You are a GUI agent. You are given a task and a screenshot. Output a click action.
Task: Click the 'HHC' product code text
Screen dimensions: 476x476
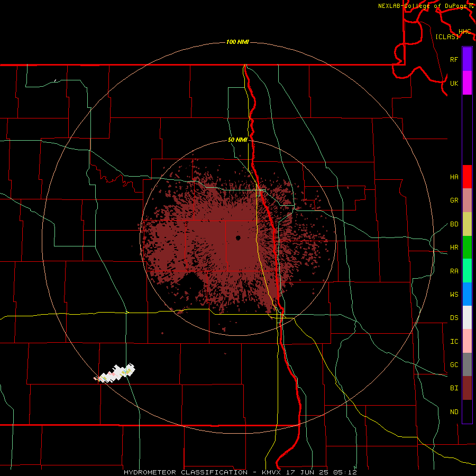tap(464, 31)
